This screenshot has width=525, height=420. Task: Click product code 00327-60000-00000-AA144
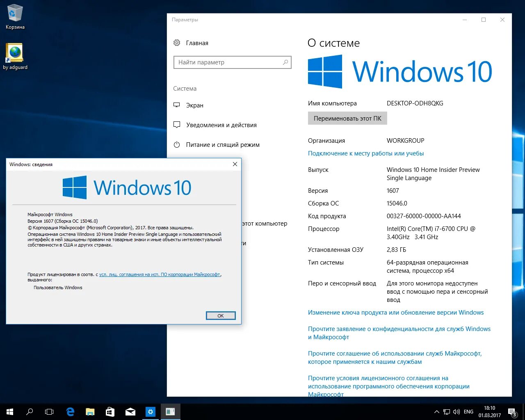(424, 216)
